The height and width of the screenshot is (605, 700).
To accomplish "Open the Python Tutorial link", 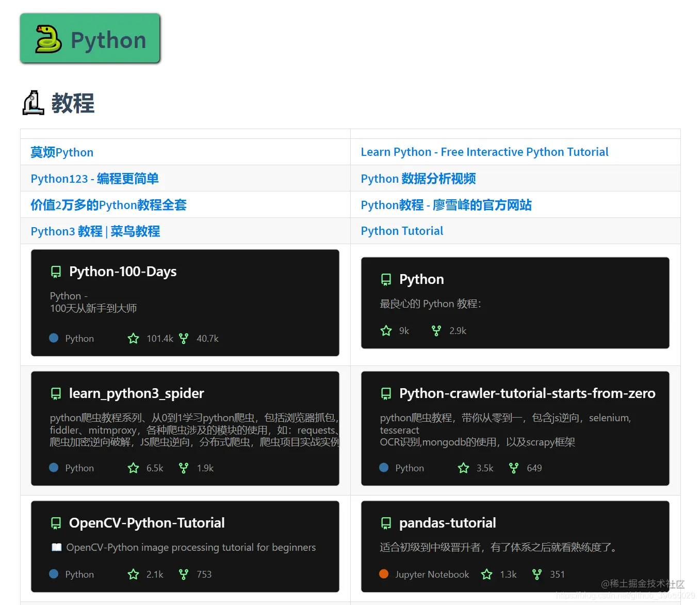I will 402,231.
